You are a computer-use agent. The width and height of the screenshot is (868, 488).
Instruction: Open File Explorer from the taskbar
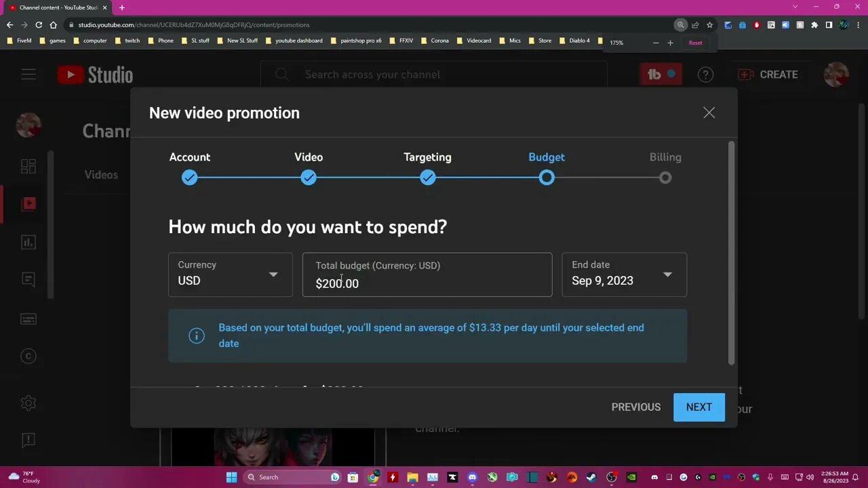[412, 477]
